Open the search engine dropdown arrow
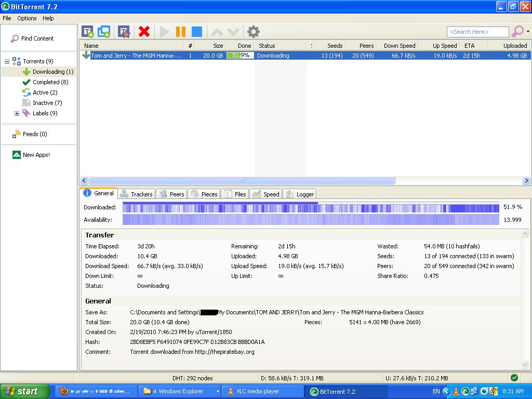 528,32
